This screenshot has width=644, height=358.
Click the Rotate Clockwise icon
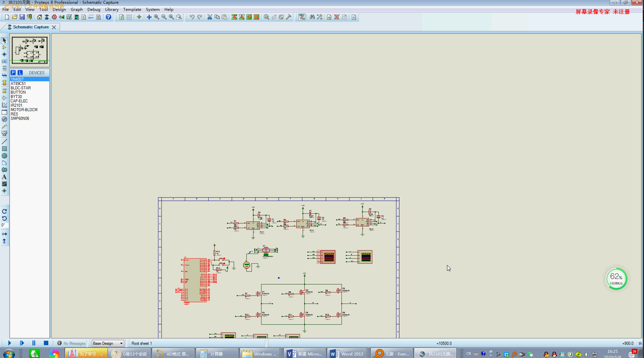pyautogui.click(x=4, y=211)
